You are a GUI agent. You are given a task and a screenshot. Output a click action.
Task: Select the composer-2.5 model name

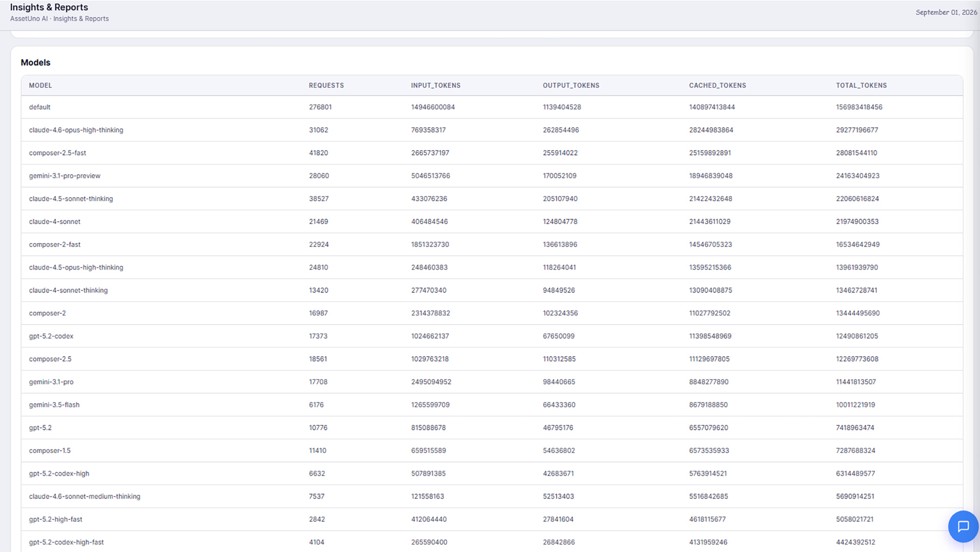50,359
